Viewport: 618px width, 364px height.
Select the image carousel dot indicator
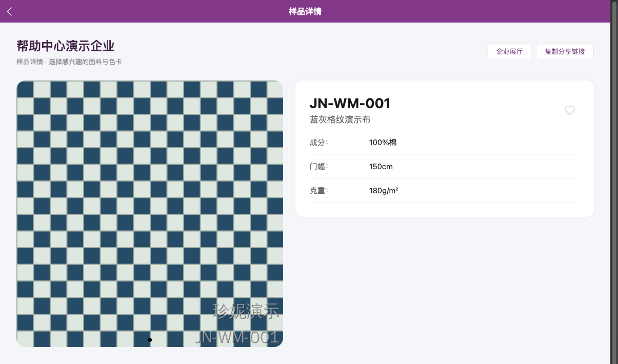[x=150, y=340]
